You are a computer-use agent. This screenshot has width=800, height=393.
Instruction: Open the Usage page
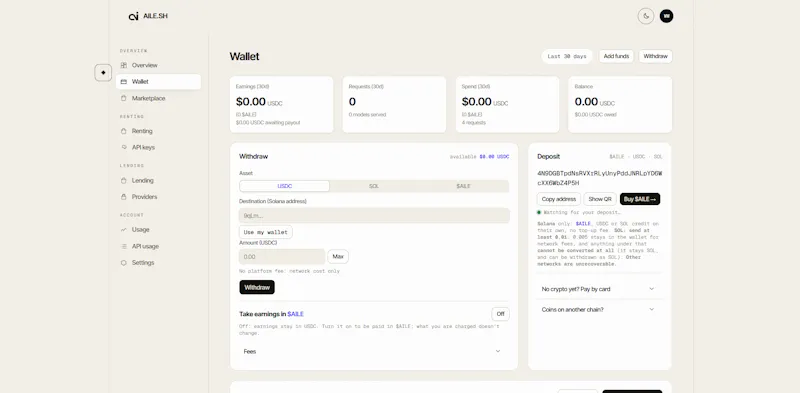pyautogui.click(x=158, y=230)
